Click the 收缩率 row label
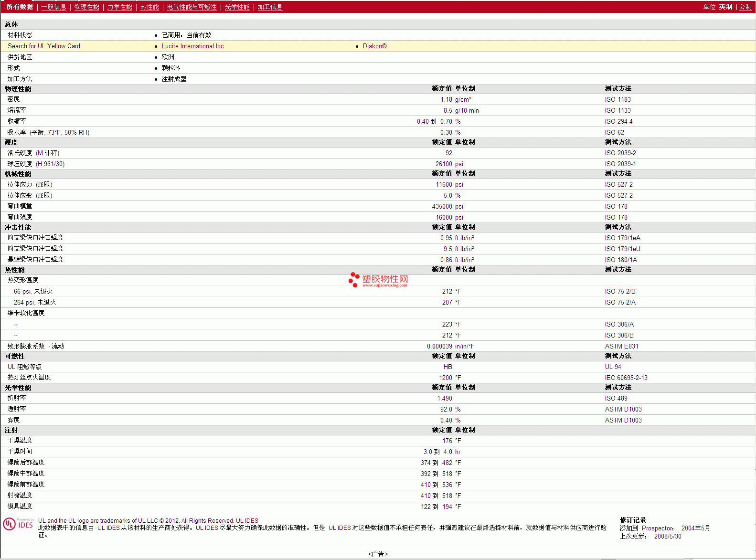This screenshot has width=756, height=560. point(17,121)
